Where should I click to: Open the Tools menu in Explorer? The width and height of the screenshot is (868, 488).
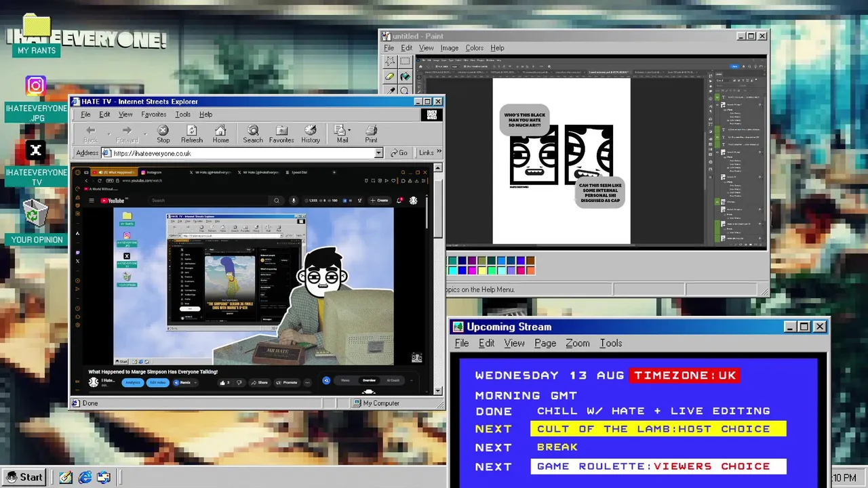pos(182,115)
